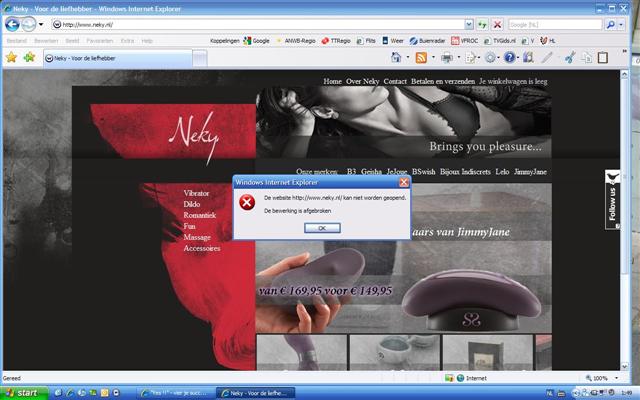Click the Home icon in the IE toolbar
The width and height of the screenshot is (640, 400).
397,58
